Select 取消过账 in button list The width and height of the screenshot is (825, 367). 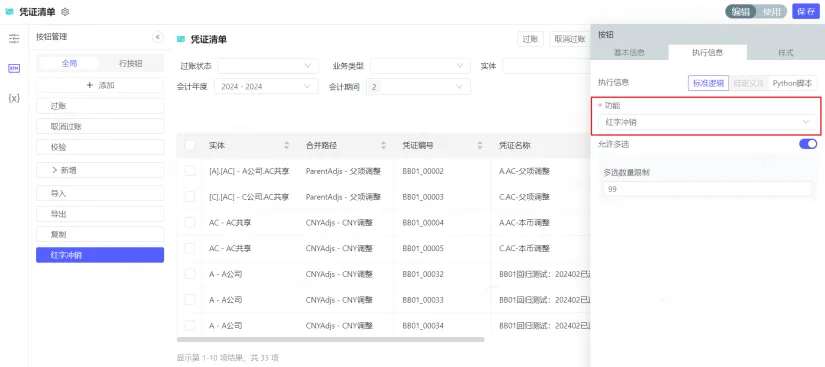click(x=100, y=127)
